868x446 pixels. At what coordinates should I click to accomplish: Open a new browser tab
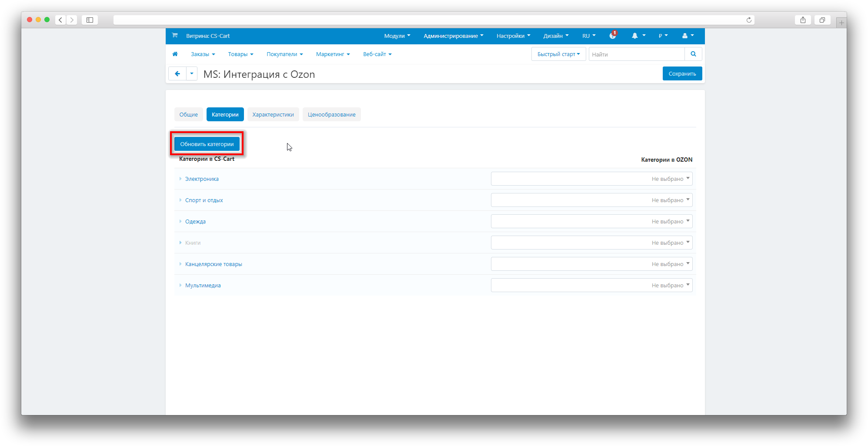841,23
